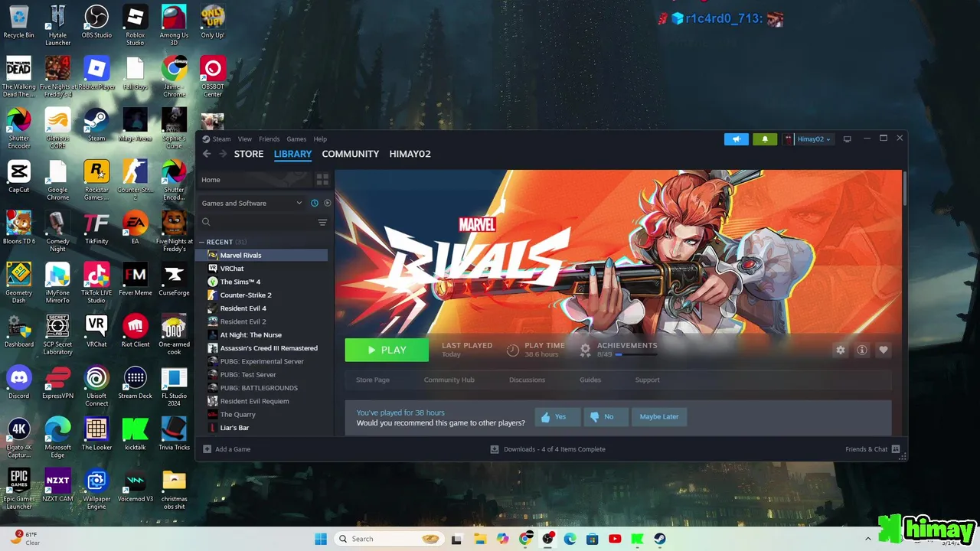Open Downloads 4 of 4 Items Complete
Screen dimensions: 980x551
[x=548, y=449]
